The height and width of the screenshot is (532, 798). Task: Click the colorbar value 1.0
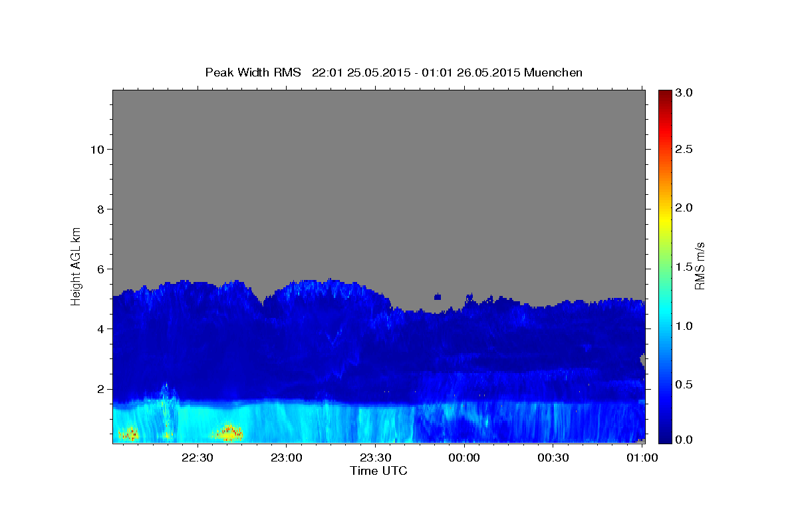point(684,325)
